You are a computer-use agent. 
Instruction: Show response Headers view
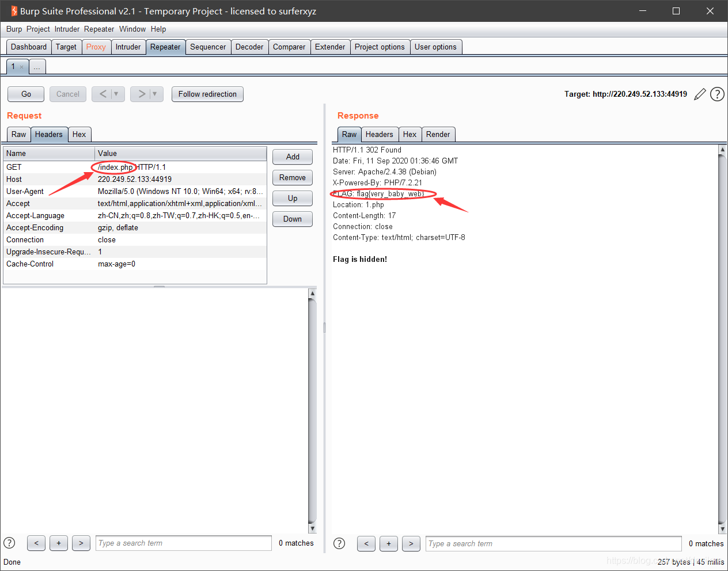(x=379, y=135)
